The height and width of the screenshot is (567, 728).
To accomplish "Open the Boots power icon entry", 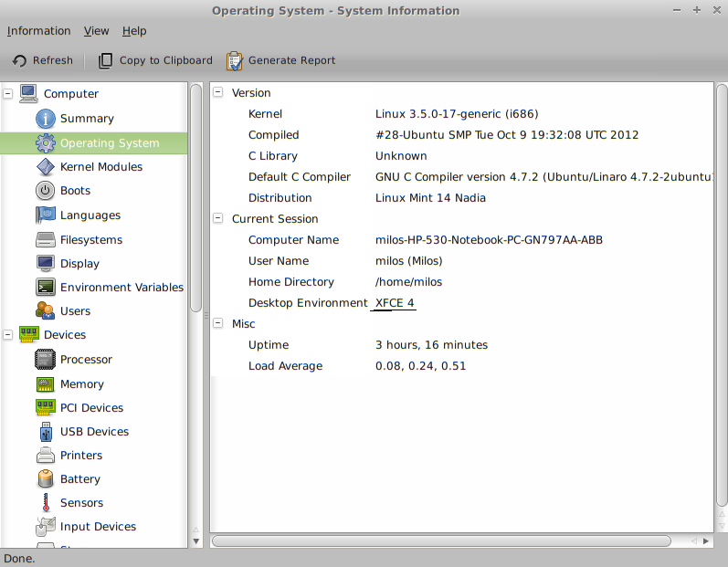I will click(x=46, y=191).
